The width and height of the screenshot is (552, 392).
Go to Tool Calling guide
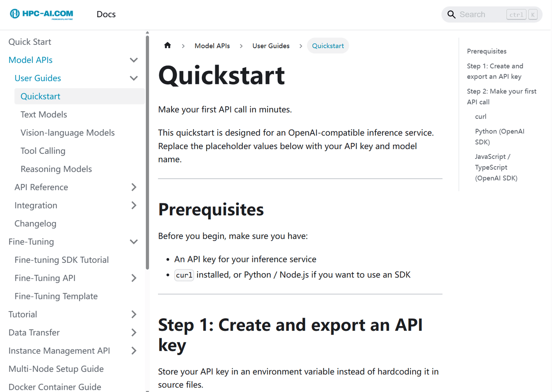43,151
